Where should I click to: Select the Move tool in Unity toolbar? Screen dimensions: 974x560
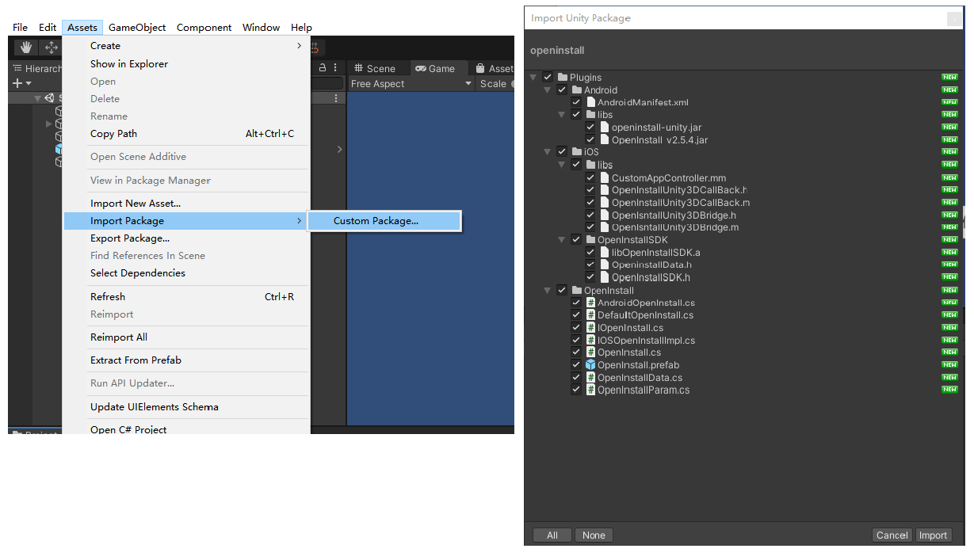pos(52,48)
